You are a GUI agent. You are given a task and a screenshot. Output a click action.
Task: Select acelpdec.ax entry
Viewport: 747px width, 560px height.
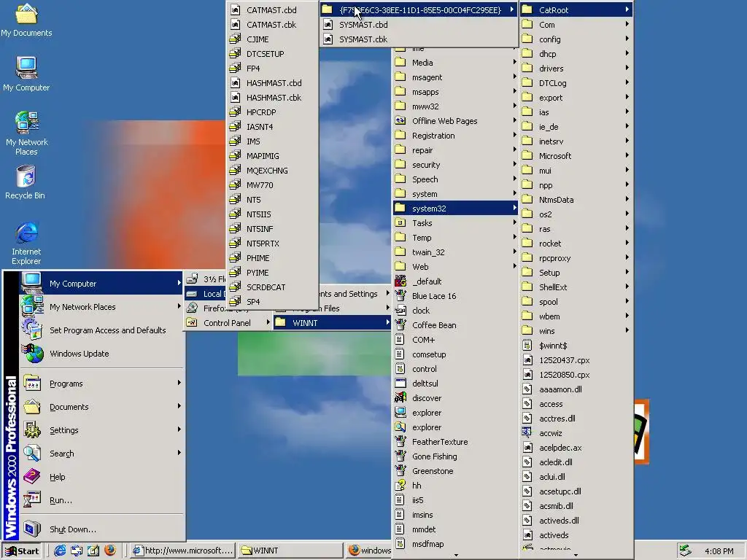point(576,448)
